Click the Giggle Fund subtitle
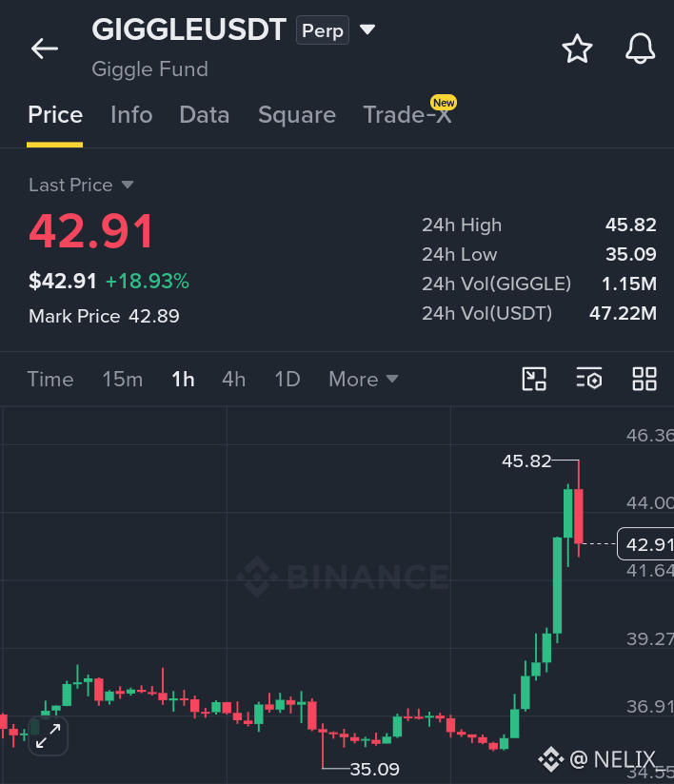674x784 pixels. click(149, 69)
